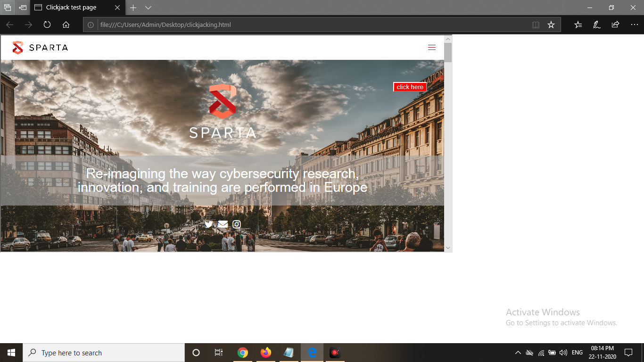Viewport: 644px width, 362px height.
Task: Show hidden system tray icons
Action: (518, 353)
